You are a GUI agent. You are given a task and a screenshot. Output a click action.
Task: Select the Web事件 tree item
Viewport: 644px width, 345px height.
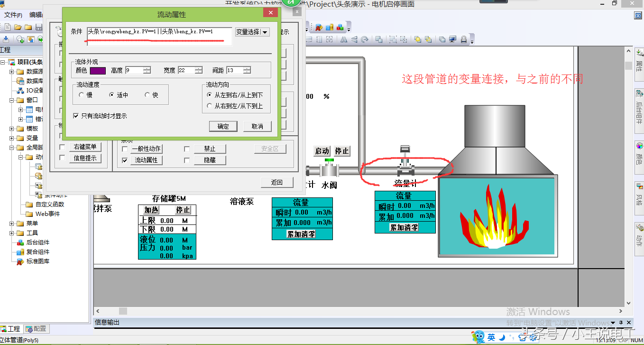tap(47, 214)
